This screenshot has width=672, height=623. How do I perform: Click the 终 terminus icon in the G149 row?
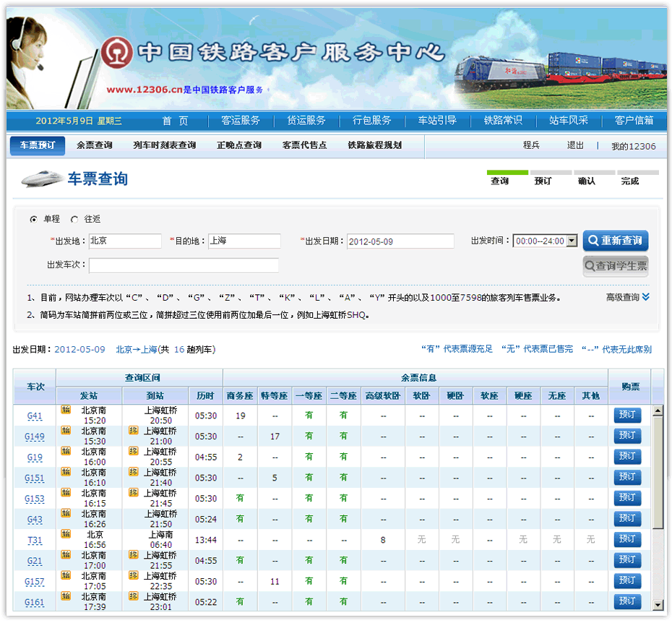[133, 430]
